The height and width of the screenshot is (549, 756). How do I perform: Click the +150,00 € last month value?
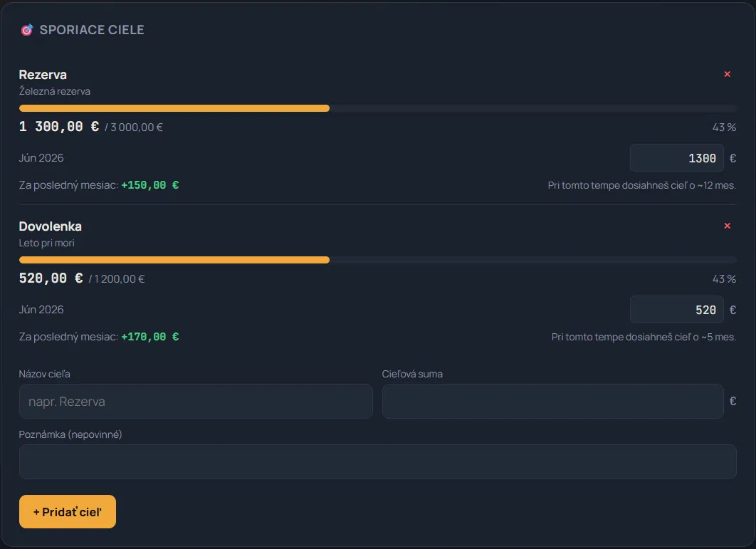[x=150, y=185]
